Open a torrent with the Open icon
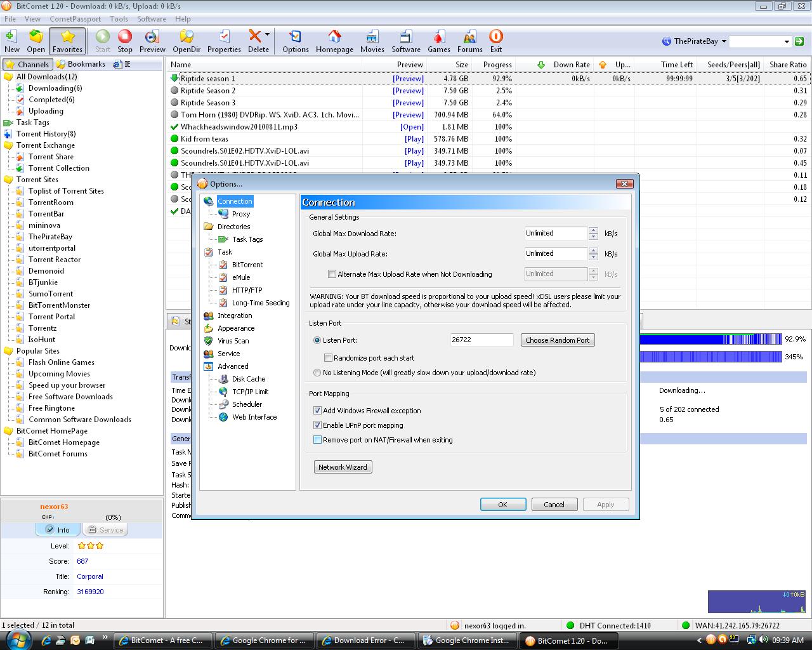Viewport: 812px width, 650px height. [36, 41]
